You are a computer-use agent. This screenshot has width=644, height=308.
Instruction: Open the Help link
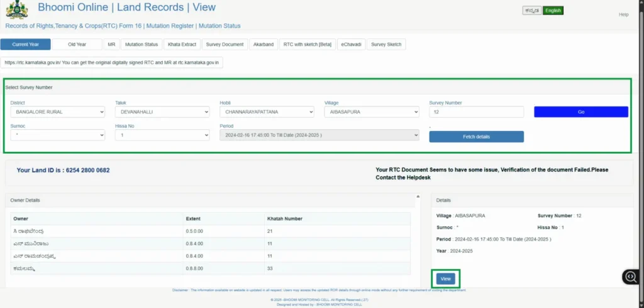(623, 14)
